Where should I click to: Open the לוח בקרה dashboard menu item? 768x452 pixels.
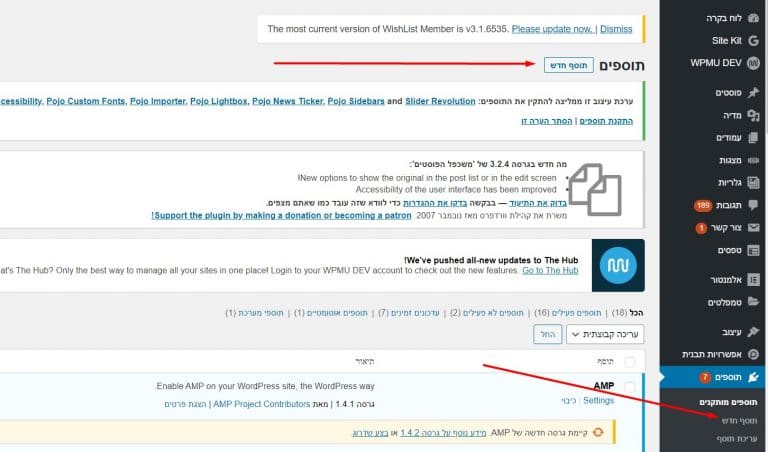[724, 18]
